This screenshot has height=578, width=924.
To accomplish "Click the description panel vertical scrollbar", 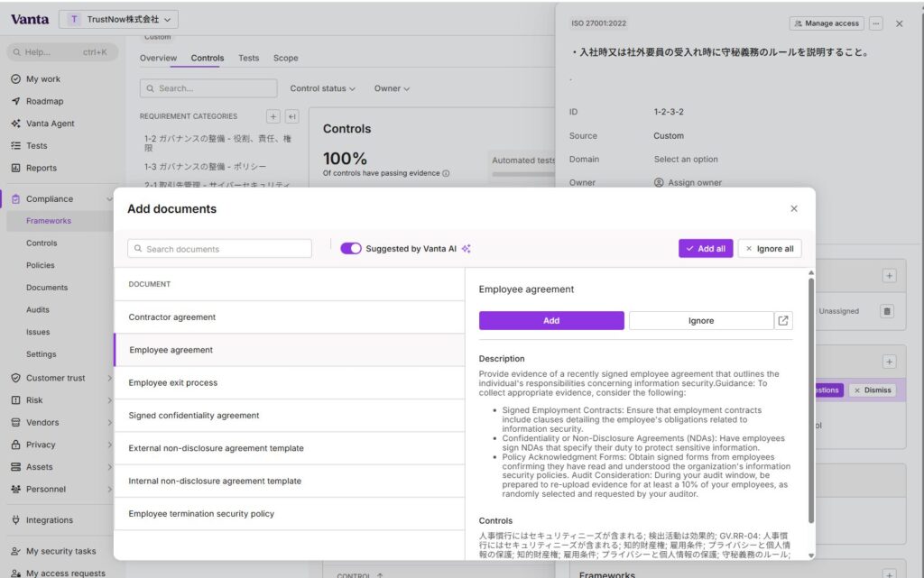I will [x=810, y=397].
